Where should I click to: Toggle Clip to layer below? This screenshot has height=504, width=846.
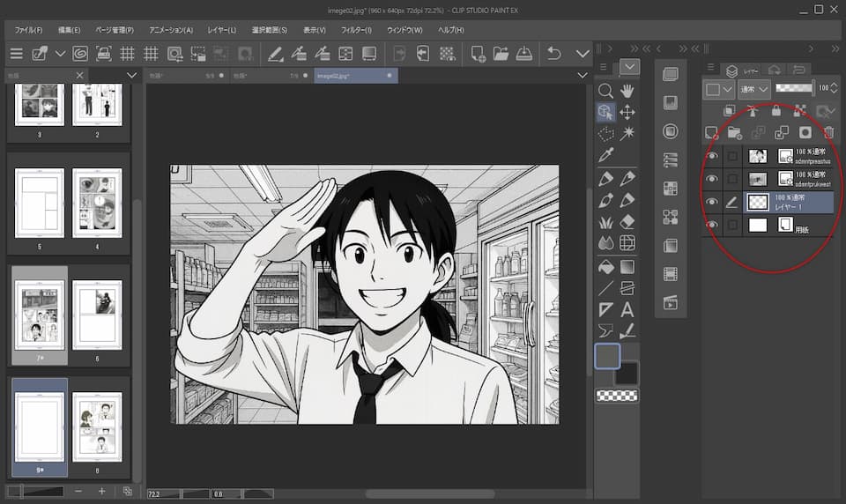tap(729, 111)
